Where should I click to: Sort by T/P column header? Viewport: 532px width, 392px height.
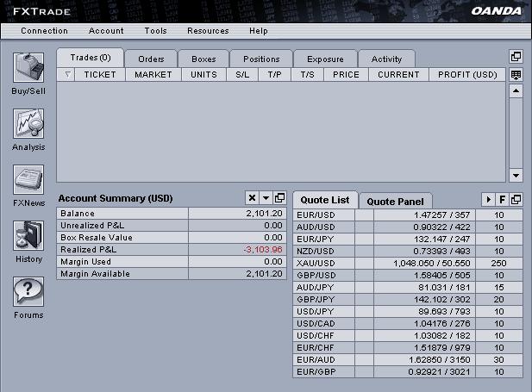click(274, 75)
